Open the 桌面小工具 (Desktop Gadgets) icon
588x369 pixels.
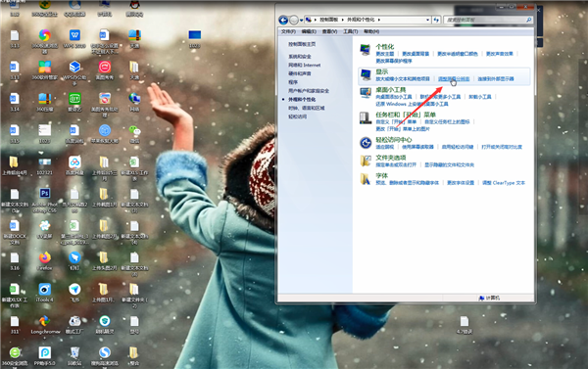pos(366,93)
